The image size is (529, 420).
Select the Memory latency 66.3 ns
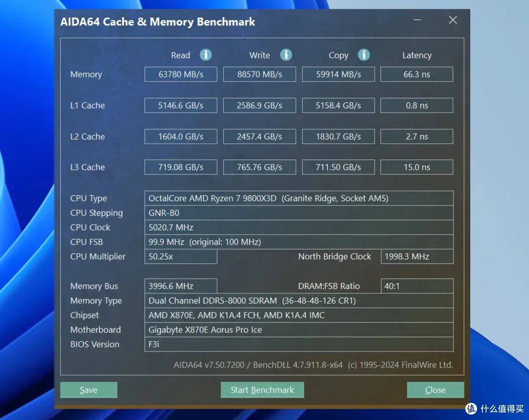(x=417, y=74)
